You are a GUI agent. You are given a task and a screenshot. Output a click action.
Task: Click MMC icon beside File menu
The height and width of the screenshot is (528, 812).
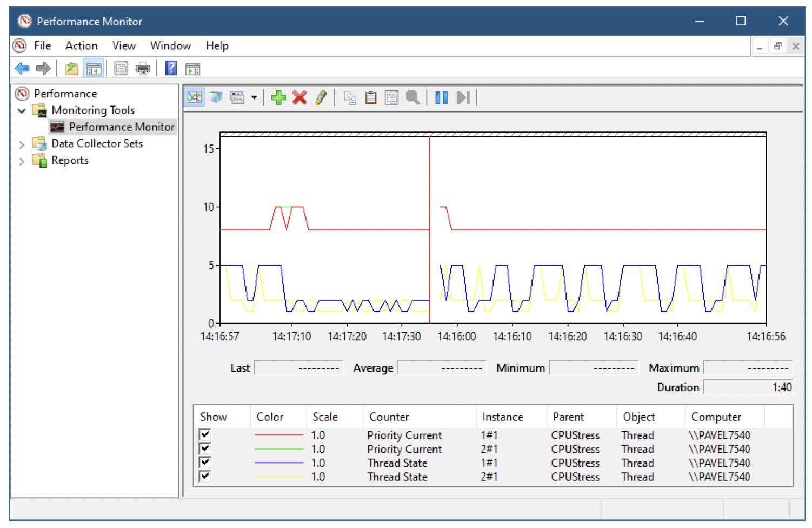click(19, 45)
